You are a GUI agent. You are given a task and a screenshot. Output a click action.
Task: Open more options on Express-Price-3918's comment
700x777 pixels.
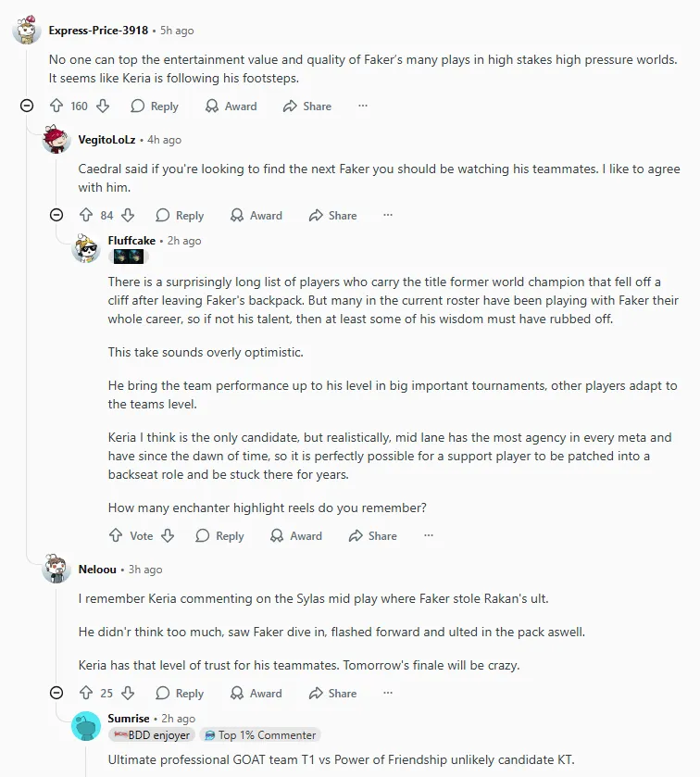coord(363,107)
